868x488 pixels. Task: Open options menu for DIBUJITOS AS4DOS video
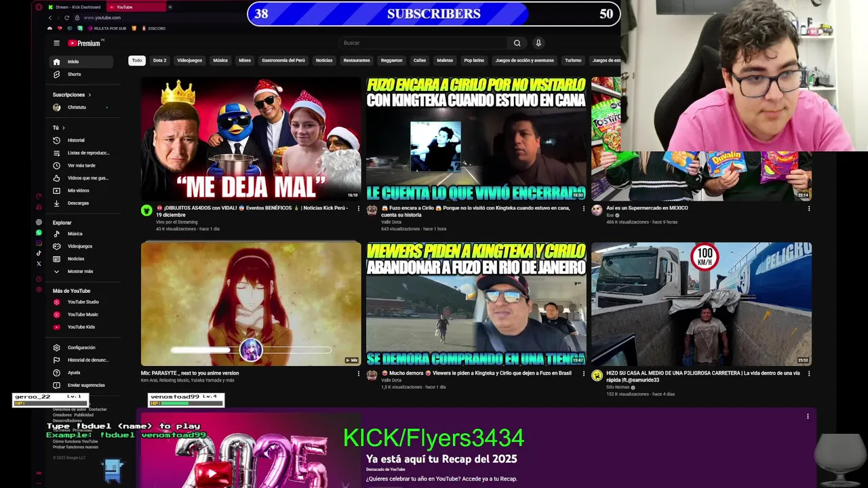click(x=359, y=209)
